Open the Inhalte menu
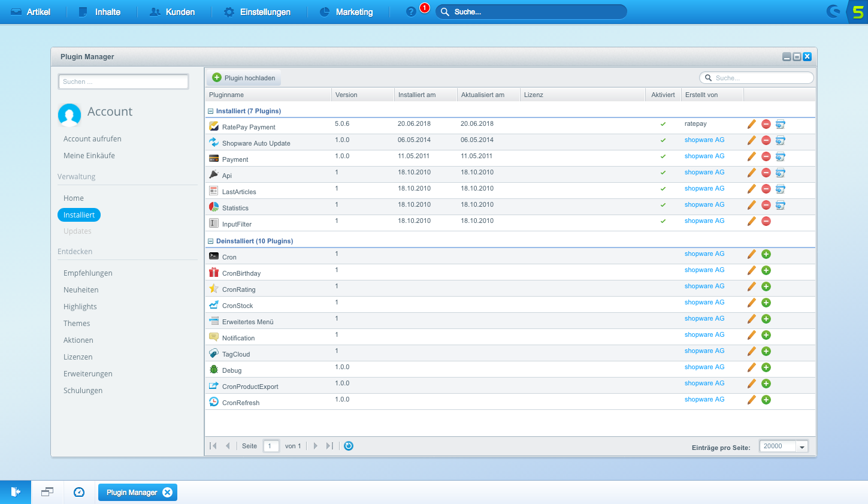Screen dimensions: 868x504 point(99,12)
